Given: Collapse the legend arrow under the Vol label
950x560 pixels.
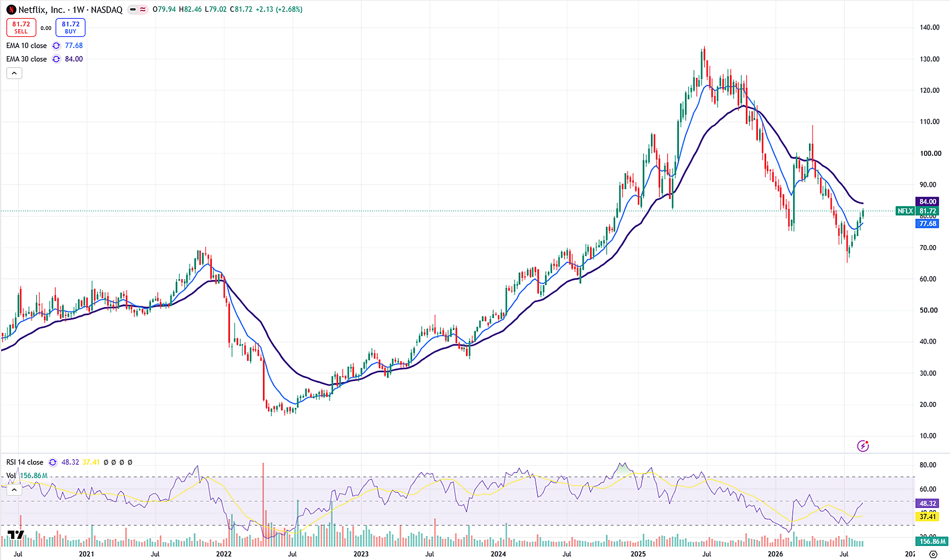Looking at the screenshot, I should 14,490.
